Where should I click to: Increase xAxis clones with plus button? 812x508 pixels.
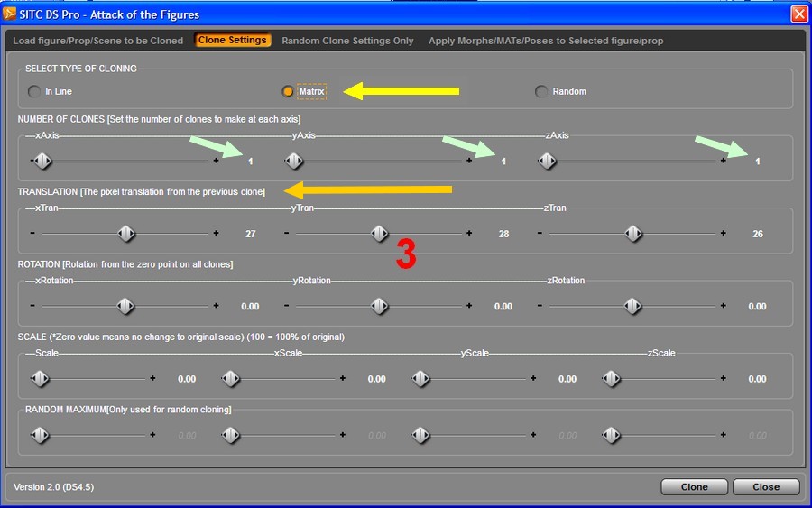(x=216, y=161)
